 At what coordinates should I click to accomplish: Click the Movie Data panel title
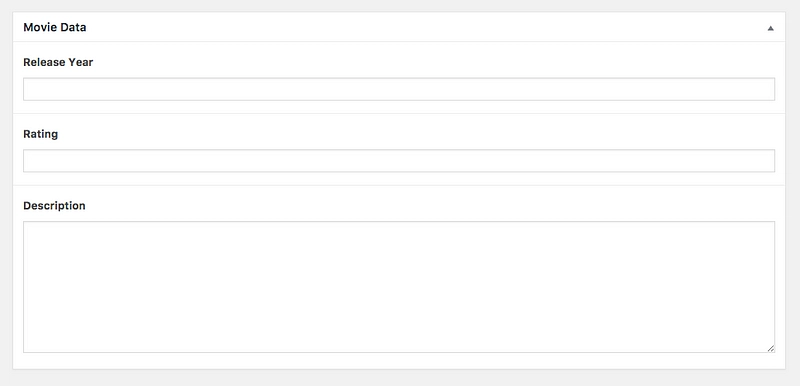55,28
